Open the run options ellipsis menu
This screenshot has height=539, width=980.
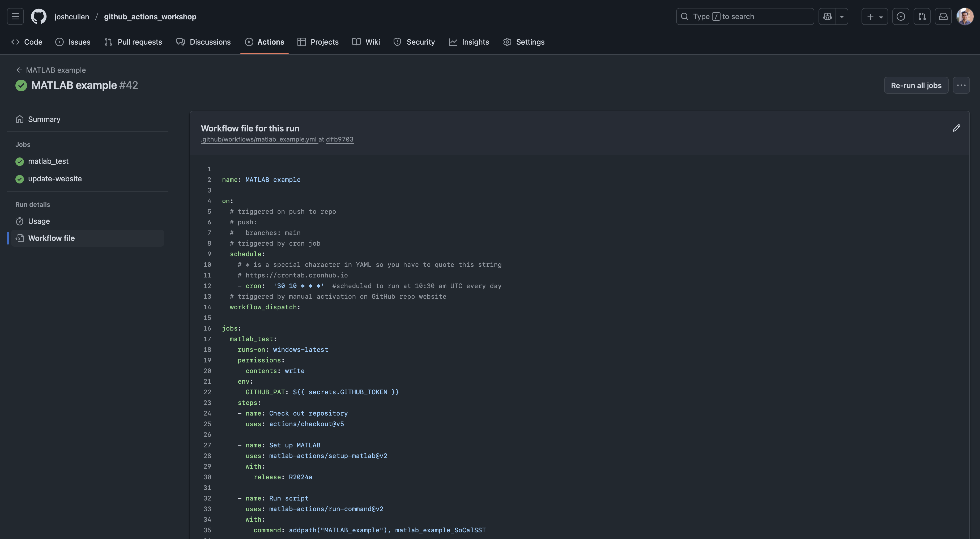click(961, 85)
